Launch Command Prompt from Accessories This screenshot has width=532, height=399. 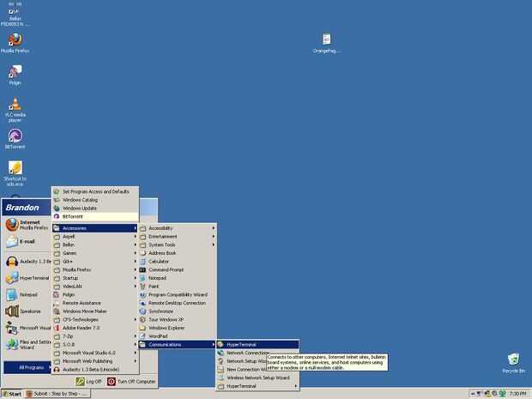178,269
